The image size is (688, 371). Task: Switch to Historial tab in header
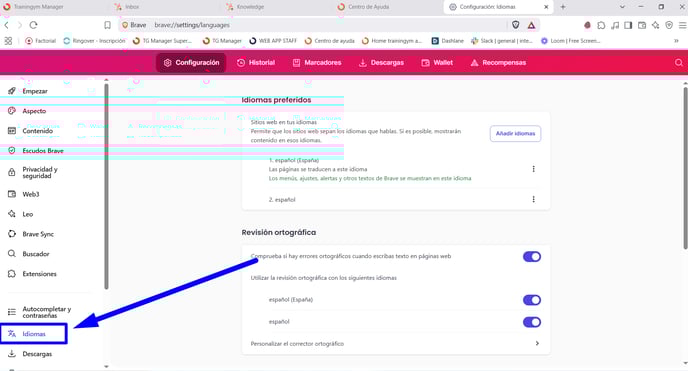pyautogui.click(x=256, y=63)
